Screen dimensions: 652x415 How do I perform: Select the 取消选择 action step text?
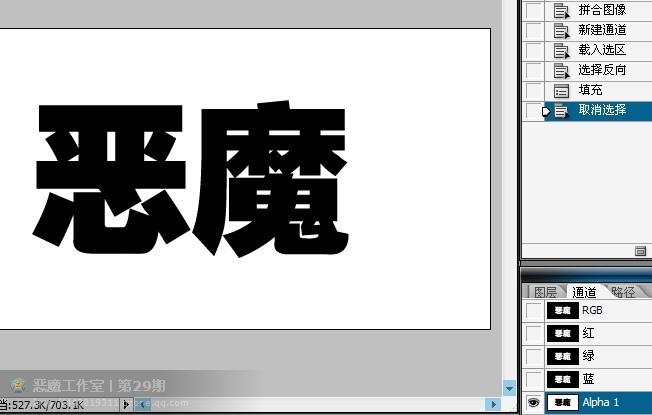pyautogui.click(x=602, y=110)
